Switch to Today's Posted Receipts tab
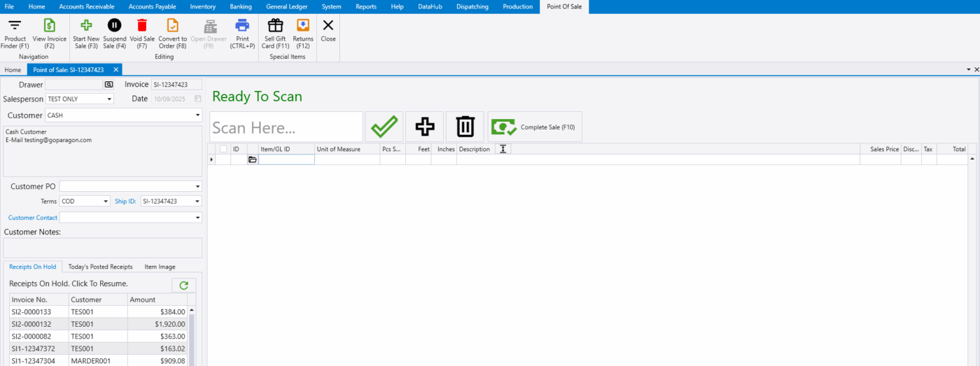The image size is (980, 366). coord(100,267)
